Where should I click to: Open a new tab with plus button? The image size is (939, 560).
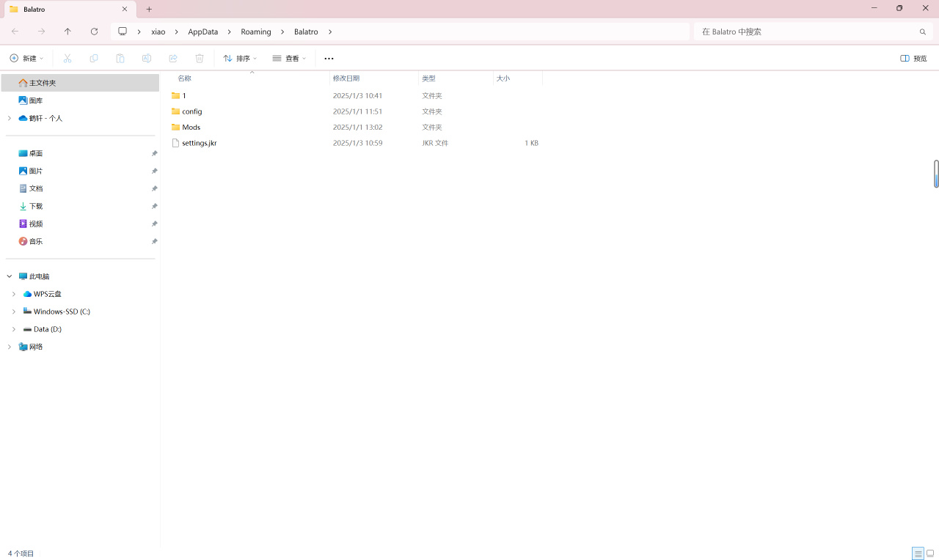coord(149,9)
